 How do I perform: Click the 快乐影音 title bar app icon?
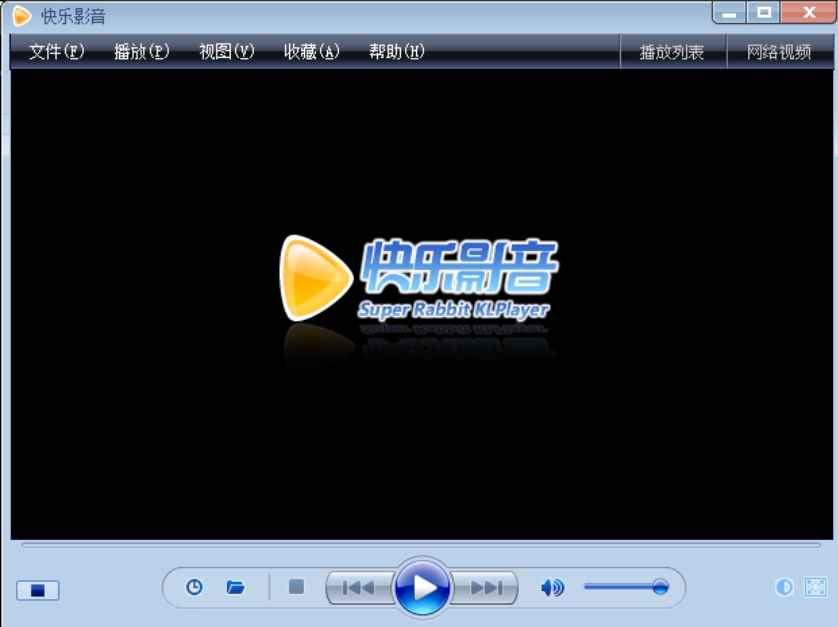click(21, 16)
